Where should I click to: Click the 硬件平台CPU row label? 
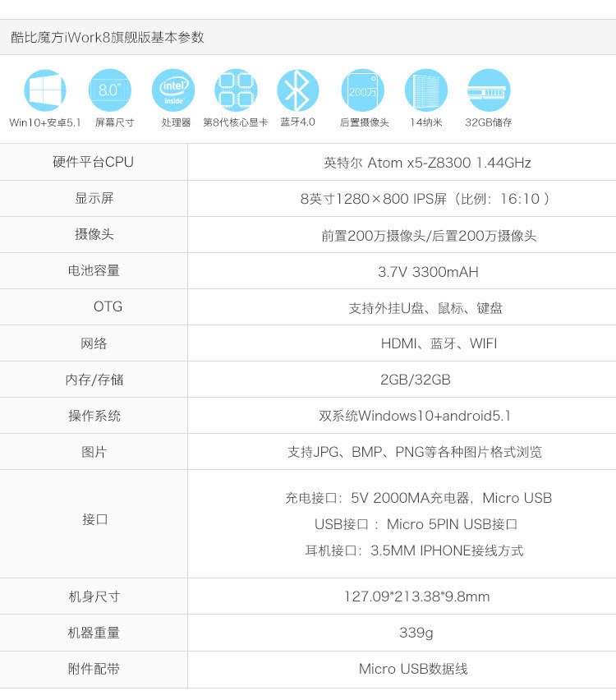94,162
